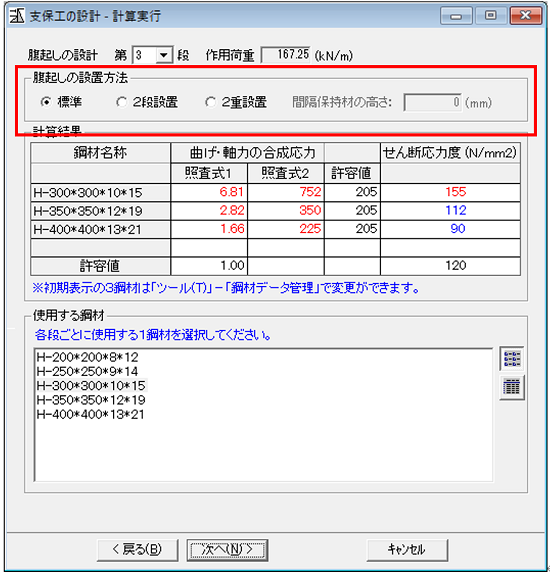
Task: Click the steel table grid icon
Action: click(x=512, y=387)
